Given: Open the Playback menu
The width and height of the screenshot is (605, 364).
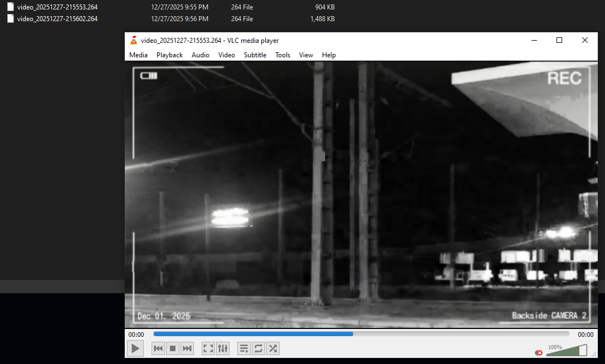Looking at the screenshot, I should pyautogui.click(x=169, y=55).
